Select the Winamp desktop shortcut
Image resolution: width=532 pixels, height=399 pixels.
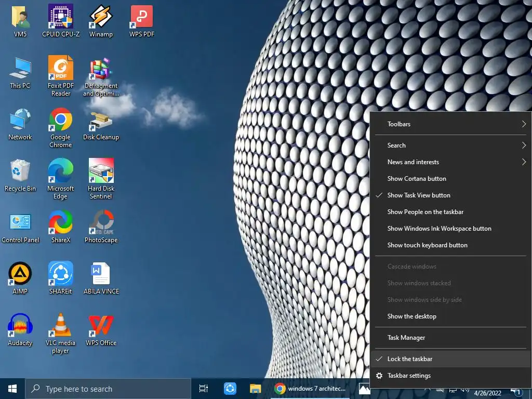coord(101,21)
